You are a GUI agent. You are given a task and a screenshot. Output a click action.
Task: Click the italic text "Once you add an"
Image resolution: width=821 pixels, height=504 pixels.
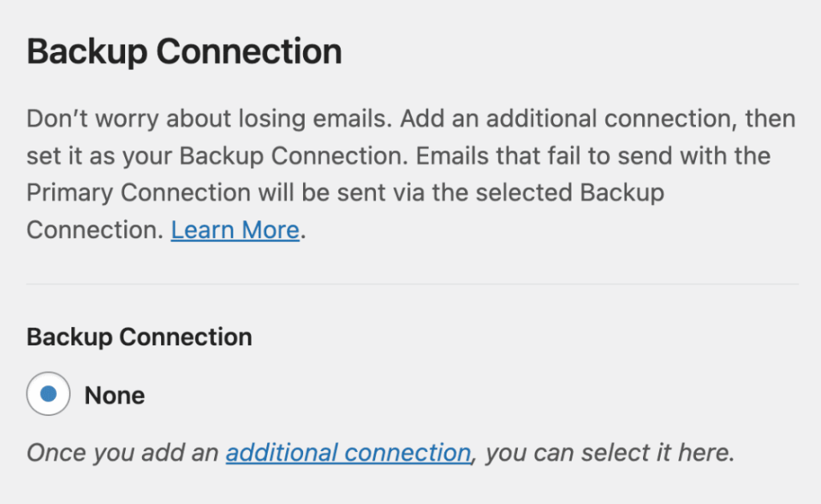[123, 453]
